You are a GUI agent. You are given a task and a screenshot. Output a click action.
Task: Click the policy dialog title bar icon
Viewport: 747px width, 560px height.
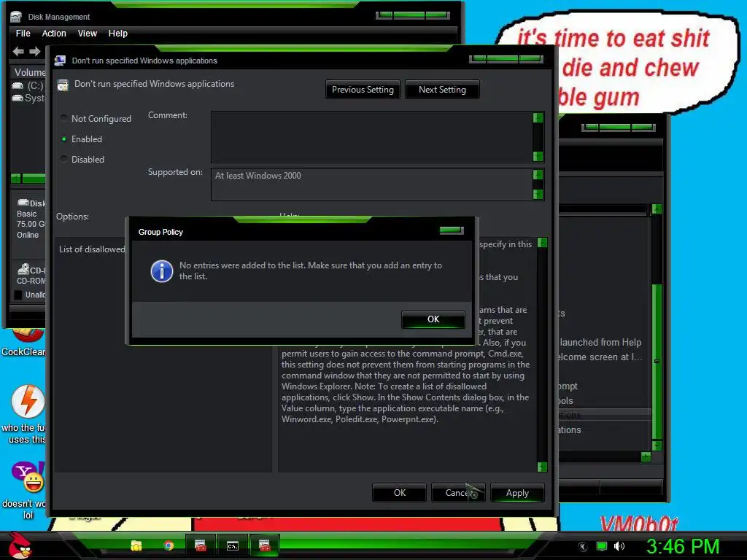pyautogui.click(x=60, y=61)
